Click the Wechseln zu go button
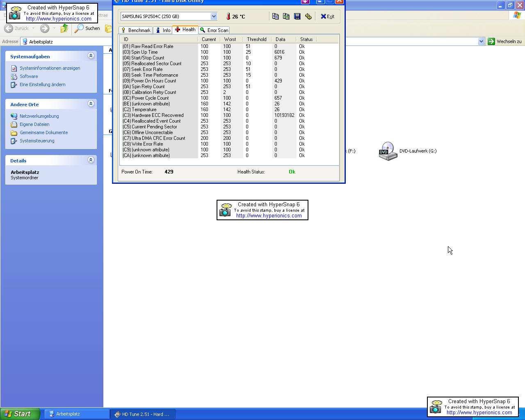This screenshot has width=525, height=420. coord(505,41)
